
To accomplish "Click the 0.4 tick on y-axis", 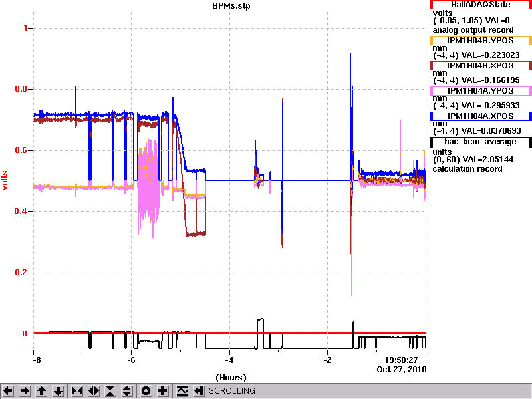I will point(21,211).
